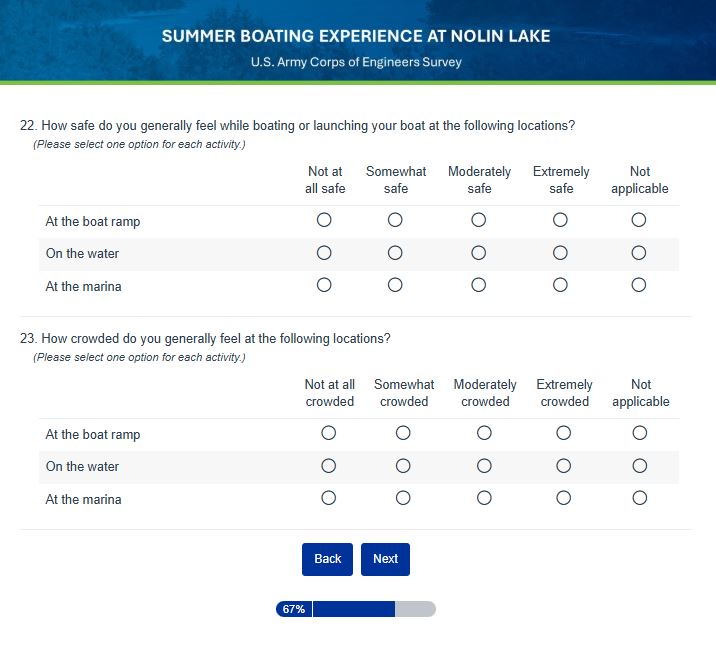This screenshot has width=716, height=661.
Task: Select 'Somewhat crowded' at the marina
Action: click(403, 498)
